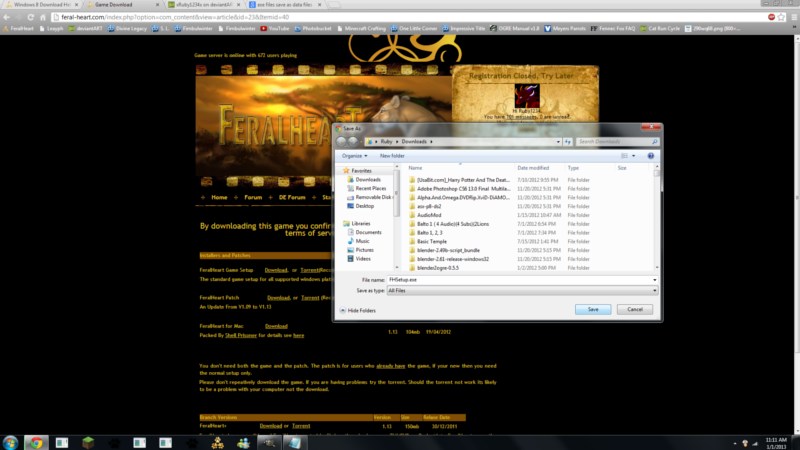Open the Minecraft Crafting bookmark
This screenshot has width=800, height=450.
[x=360, y=29]
